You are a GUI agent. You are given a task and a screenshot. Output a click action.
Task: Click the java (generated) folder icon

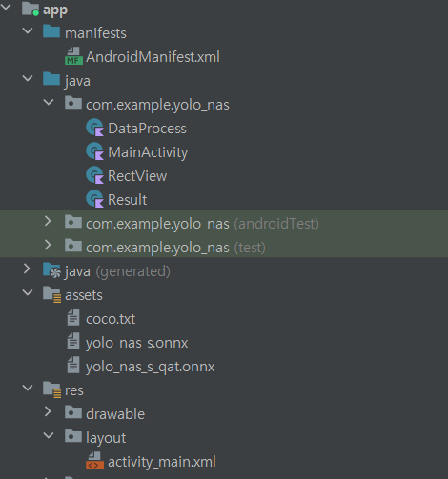(51, 270)
